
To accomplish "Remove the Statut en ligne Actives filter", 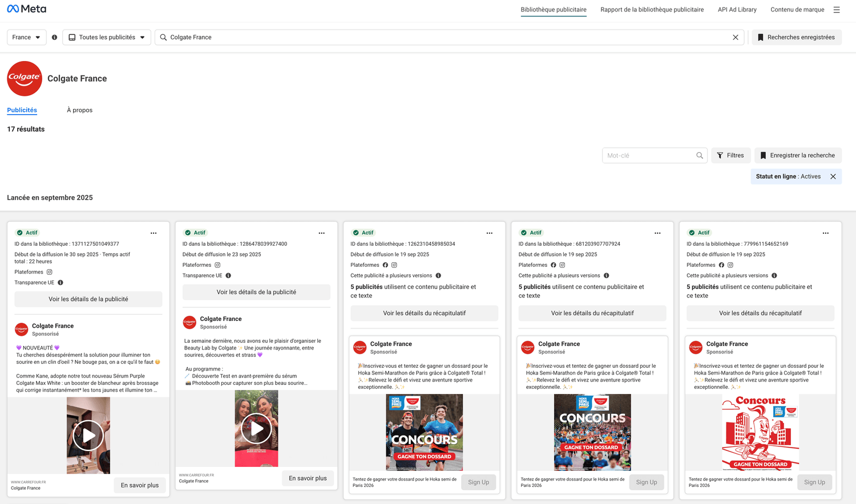I will [x=833, y=177].
